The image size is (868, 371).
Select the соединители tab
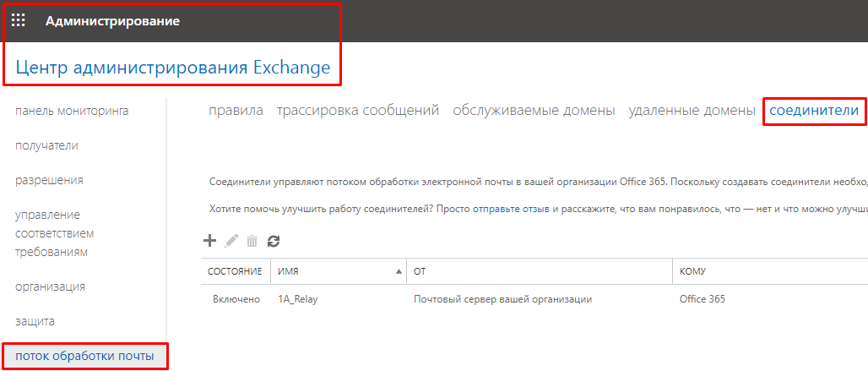814,111
